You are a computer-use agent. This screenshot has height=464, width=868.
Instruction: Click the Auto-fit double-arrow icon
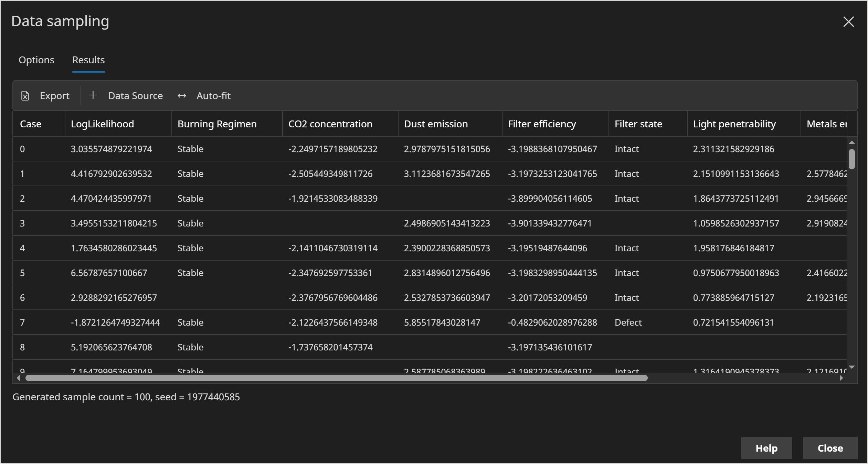coord(182,96)
